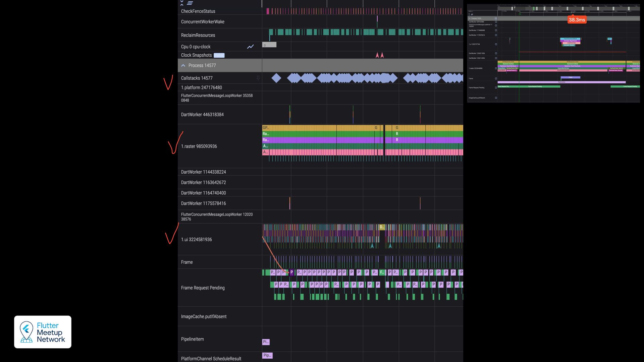The image size is (644, 362).
Task: Click the first isolated callstack diamond sample
Action: pos(276,78)
